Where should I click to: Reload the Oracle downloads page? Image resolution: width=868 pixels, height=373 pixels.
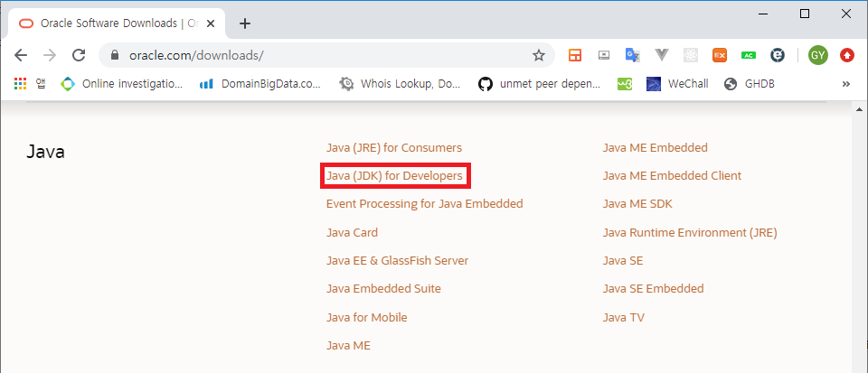coord(80,55)
